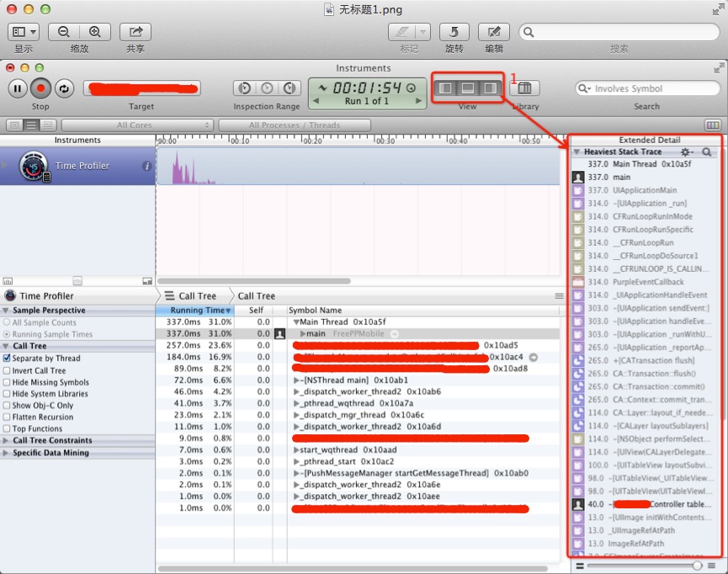Toggle the left pane View button
Viewport: 728px width, 574px height.
pos(445,88)
